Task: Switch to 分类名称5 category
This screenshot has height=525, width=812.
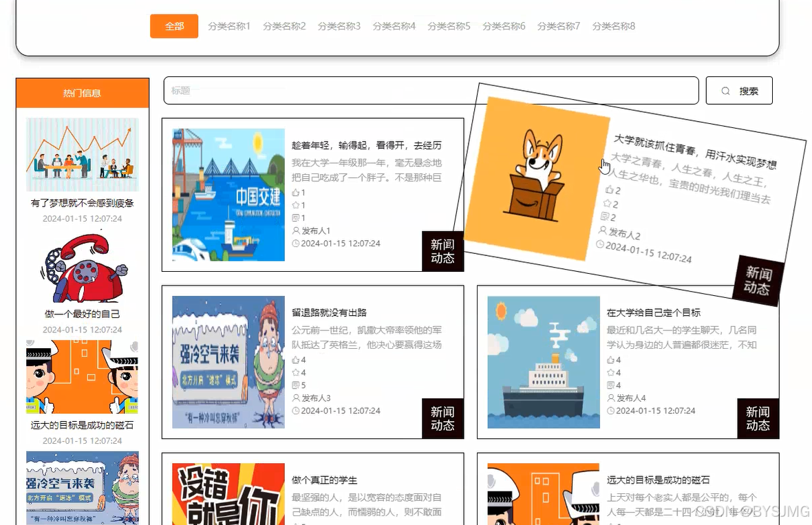Action: [449, 26]
